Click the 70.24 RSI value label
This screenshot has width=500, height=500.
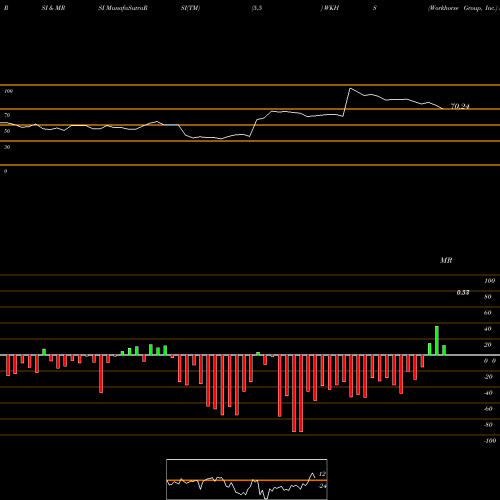(460, 106)
